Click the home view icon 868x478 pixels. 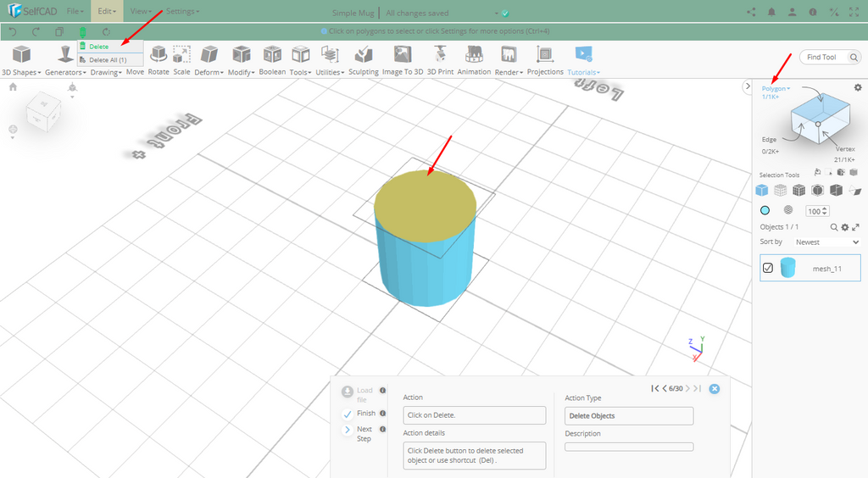pos(14,86)
